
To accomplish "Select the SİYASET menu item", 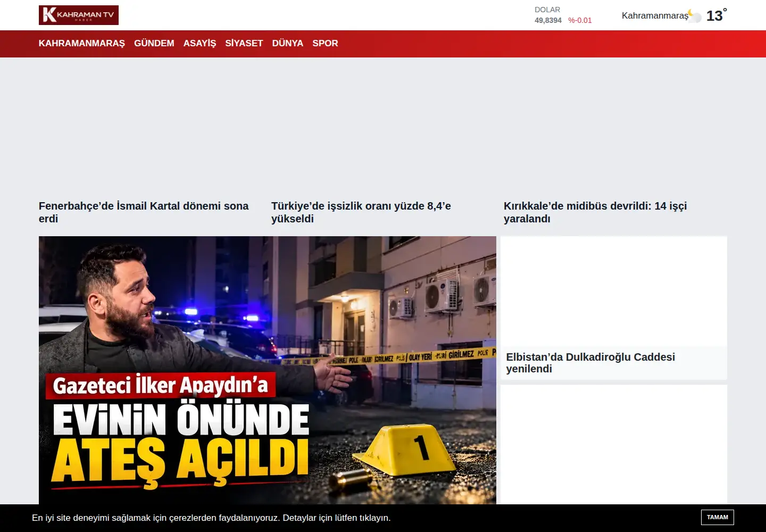I will [244, 44].
